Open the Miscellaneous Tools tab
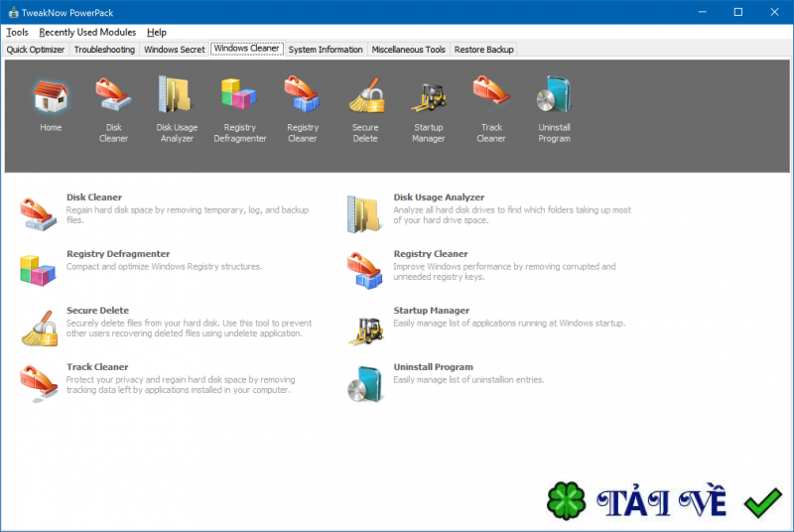 point(408,50)
